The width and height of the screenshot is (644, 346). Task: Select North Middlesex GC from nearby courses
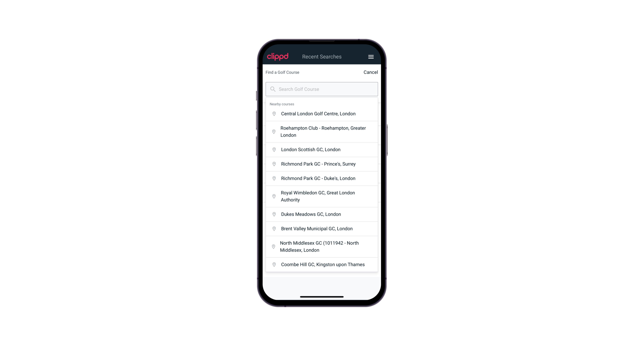point(322,246)
